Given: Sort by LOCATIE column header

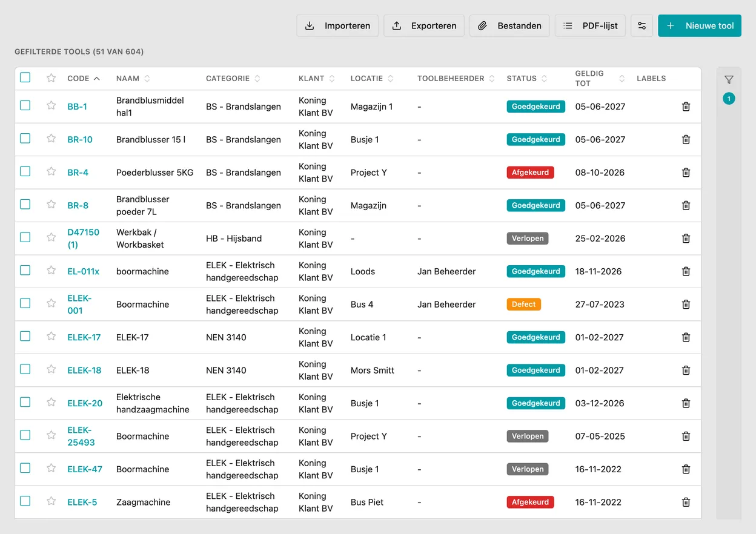Looking at the screenshot, I should (x=372, y=79).
